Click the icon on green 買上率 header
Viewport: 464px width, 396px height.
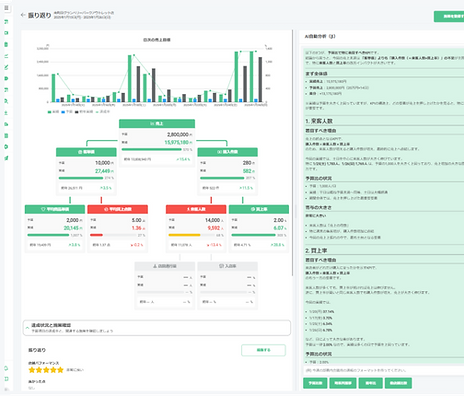tap(252, 209)
